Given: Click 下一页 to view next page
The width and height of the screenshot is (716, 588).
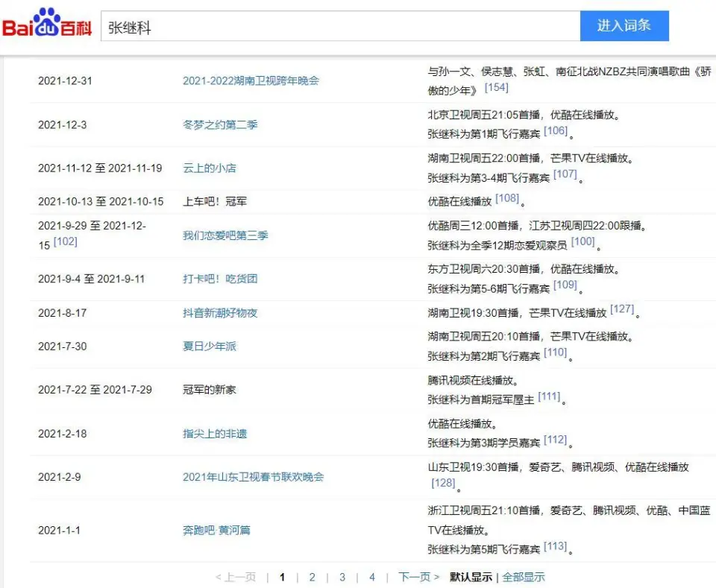Looking at the screenshot, I should (x=418, y=577).
